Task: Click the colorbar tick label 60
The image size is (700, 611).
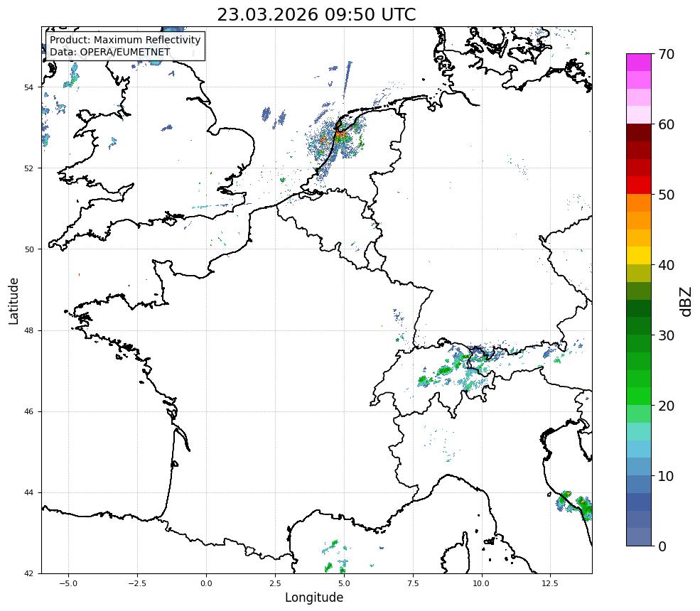Action: click(666, 124)
